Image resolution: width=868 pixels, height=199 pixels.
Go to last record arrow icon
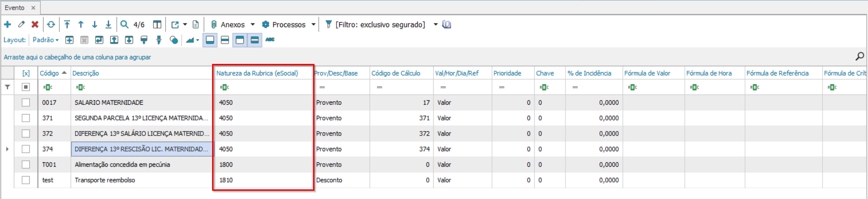coord(108,24)
